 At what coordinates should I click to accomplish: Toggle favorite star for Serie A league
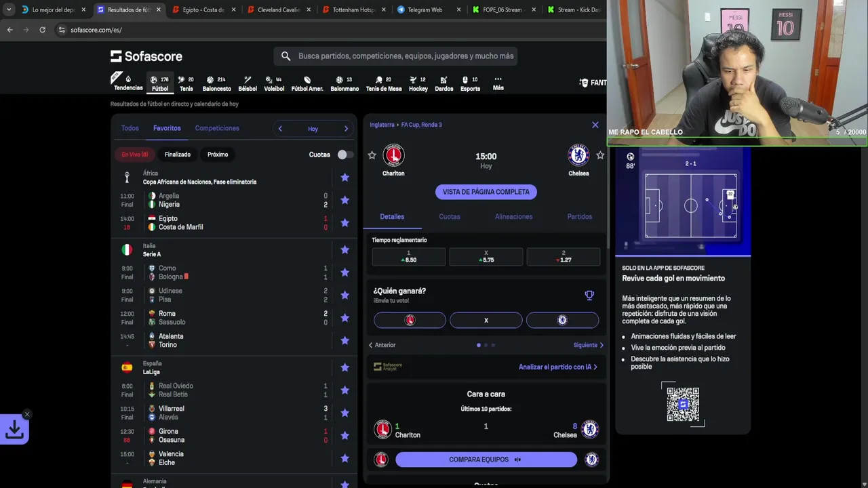pyautogui.click(x=344, y=250)
